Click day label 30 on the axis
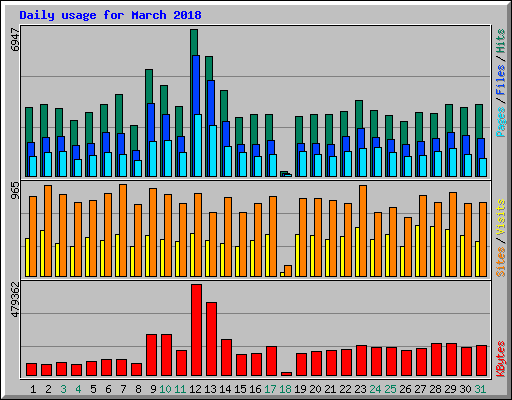This screenshot has height=400, width=512. pyautogui.click(x=465, y=389)
